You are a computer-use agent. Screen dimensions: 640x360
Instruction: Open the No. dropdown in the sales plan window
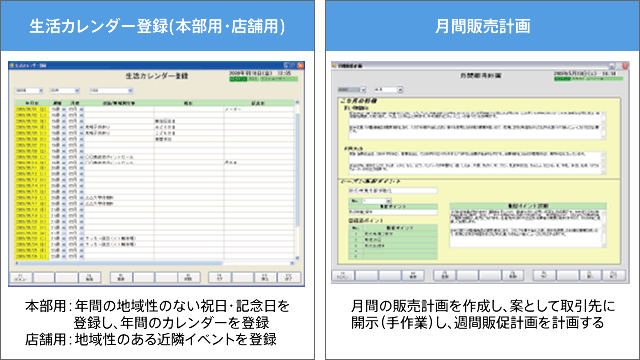click(x=376, y=201)
